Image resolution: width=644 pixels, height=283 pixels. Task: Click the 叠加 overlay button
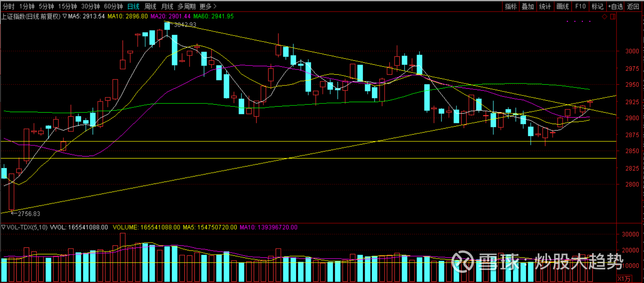(528, 6)
